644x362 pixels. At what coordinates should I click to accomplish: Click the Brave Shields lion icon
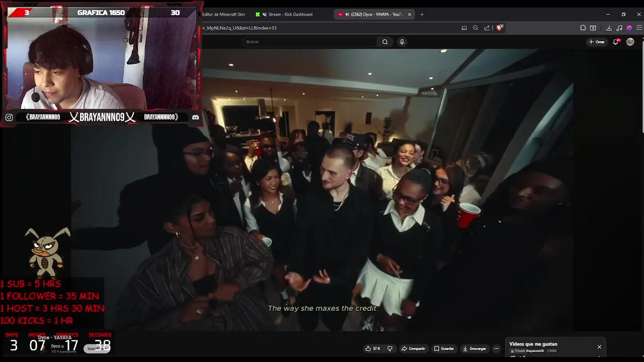499,28
